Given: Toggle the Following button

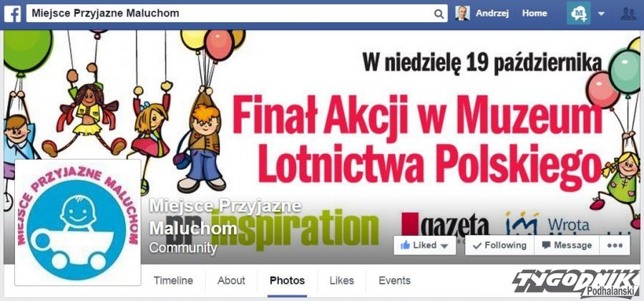Looking at the screenshot, I should coord(499,246).
